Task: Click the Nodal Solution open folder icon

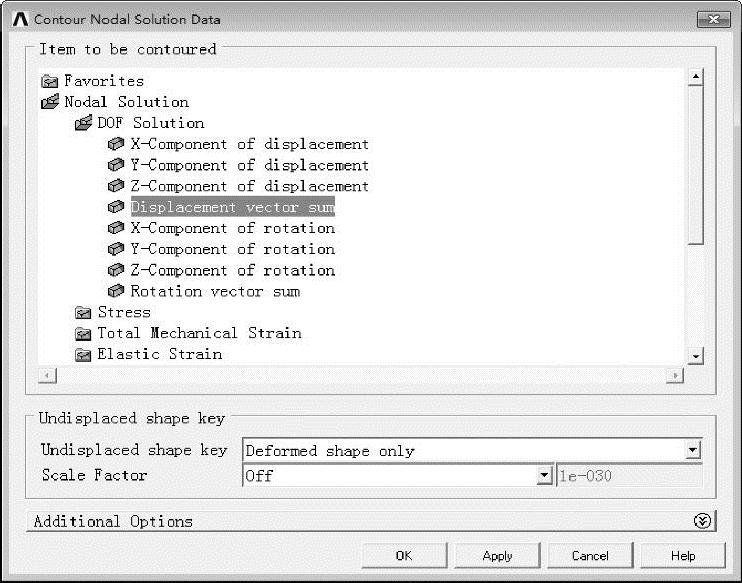Action: (x=50, y=101)
